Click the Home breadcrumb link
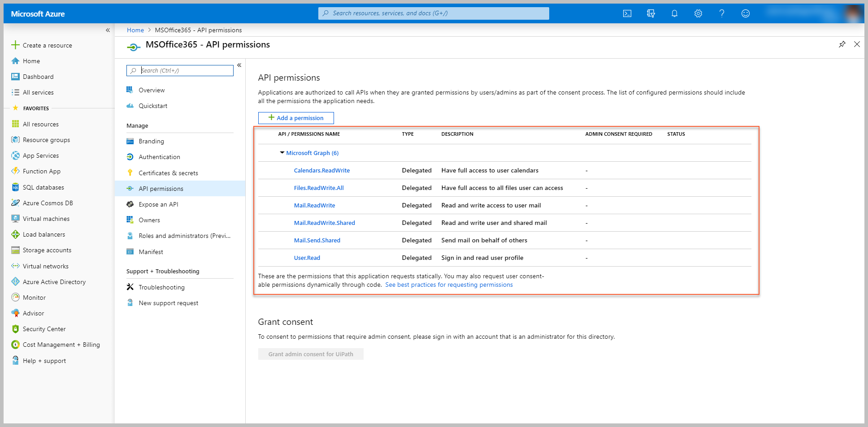Screen dimensions: 868x427 click(x=135, y=30)
